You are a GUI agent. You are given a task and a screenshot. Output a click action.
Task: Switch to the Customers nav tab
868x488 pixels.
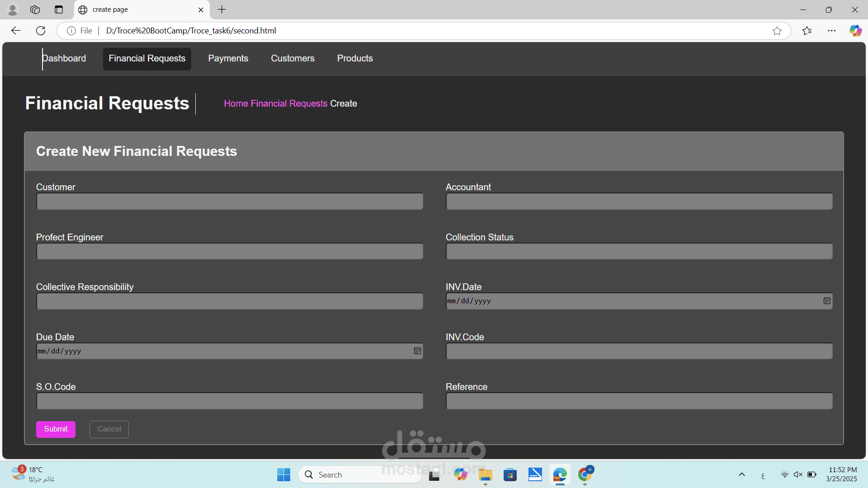pyautogui.click(x=292, y=59)
